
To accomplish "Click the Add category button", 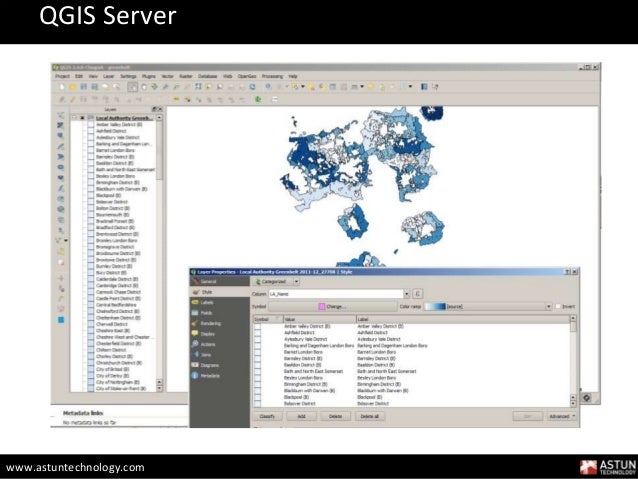I will [302, 416].
